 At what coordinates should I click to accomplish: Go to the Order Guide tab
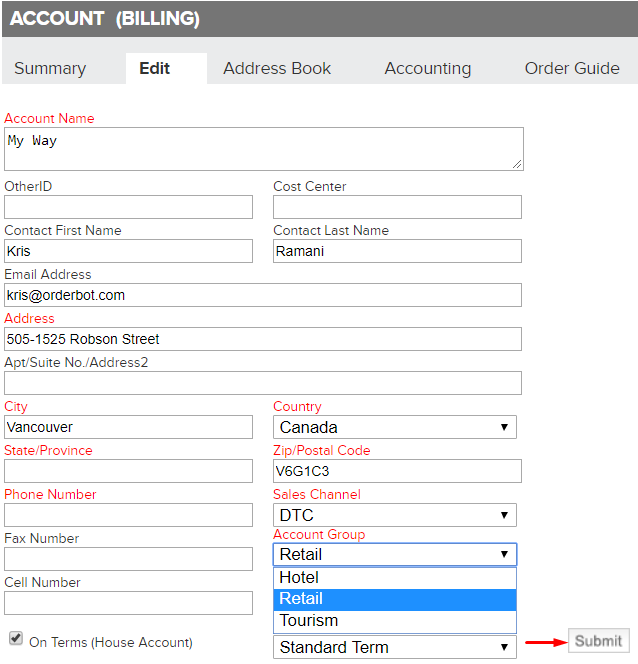(572, 68)
